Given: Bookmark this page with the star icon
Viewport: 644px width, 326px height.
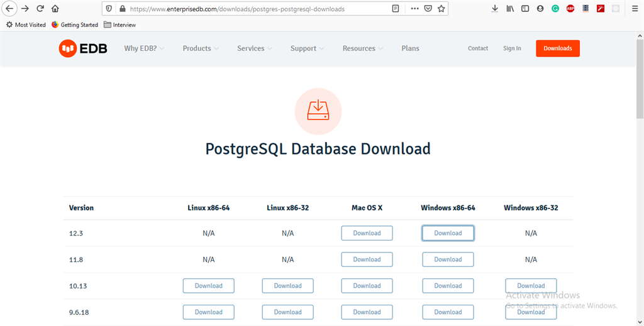Looking at the screenshot, I should (441, 9).
